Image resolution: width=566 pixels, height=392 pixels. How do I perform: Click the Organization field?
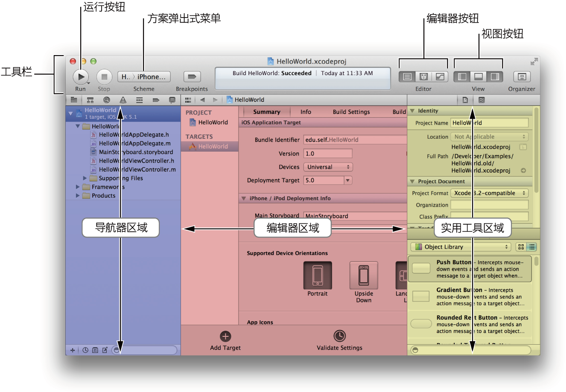point(490,205)
